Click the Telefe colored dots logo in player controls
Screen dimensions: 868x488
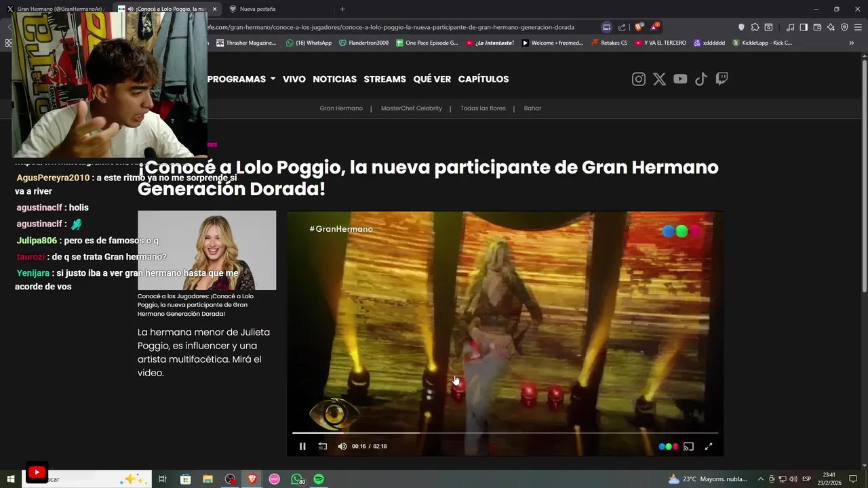669,447
